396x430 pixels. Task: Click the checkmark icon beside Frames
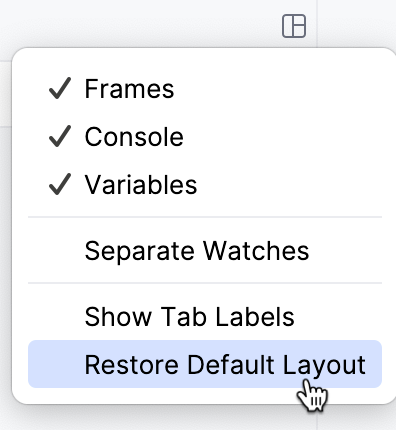pos(60,88)
